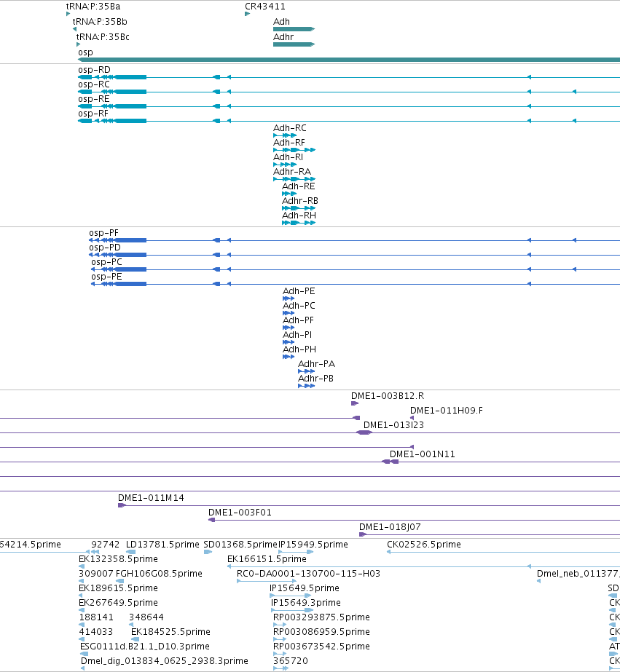This screenshot has width=620, height=672.
Task: Click the osp-PE protein label
Action: pyautogui.click(x=107, y=277)
